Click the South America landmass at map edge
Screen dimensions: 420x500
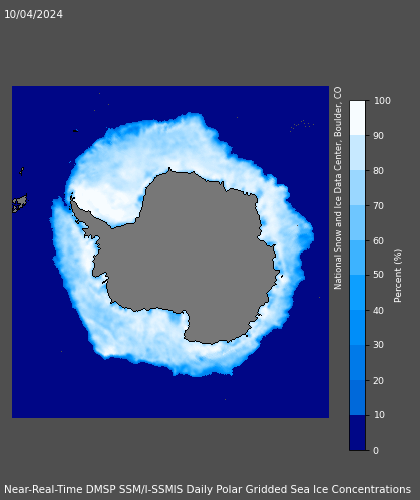click(19, 203)
